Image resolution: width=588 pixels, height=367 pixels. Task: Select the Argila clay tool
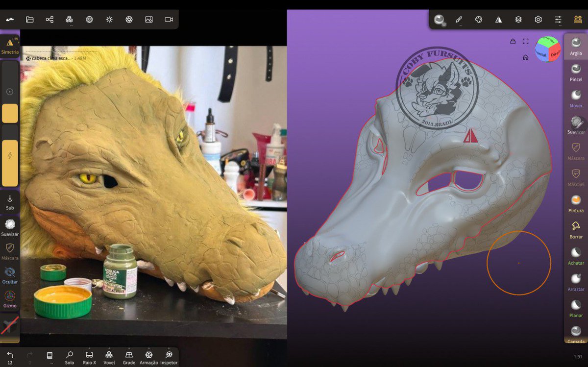[x=576, y=46]
